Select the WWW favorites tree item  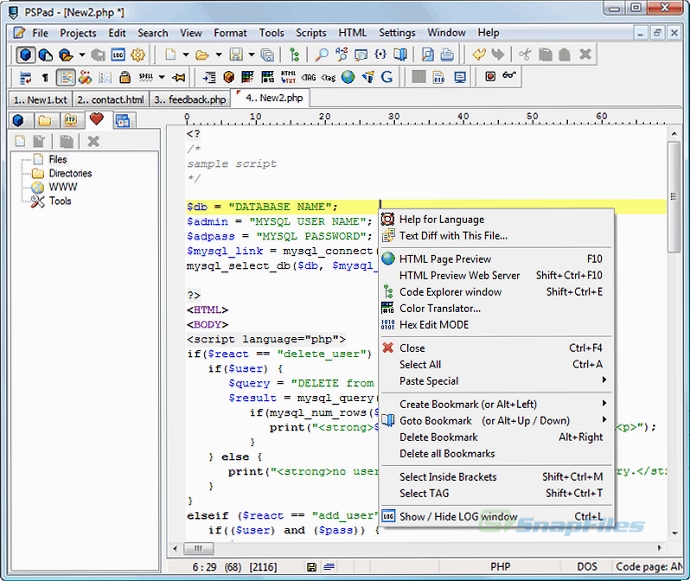[x=63, y=187]
